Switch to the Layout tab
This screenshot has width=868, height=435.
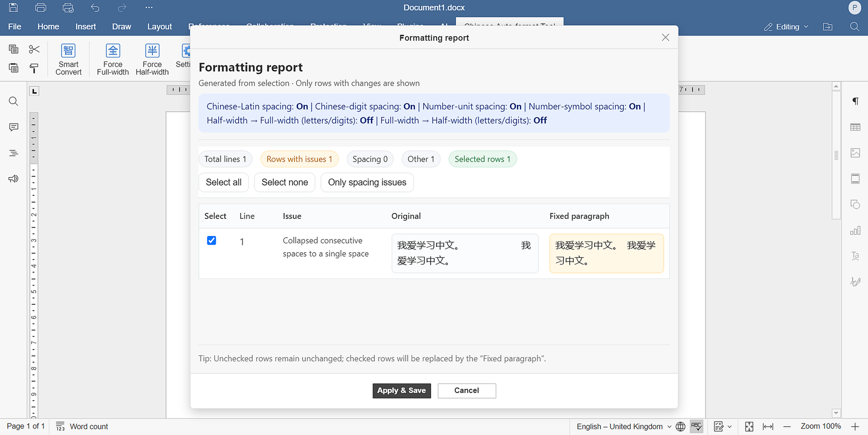(159, 26)
